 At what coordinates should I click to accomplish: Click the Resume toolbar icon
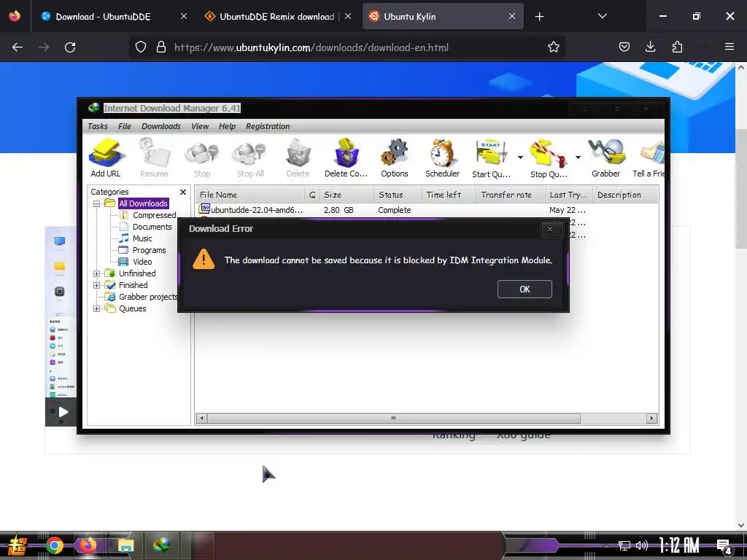(x=154, y=158)
